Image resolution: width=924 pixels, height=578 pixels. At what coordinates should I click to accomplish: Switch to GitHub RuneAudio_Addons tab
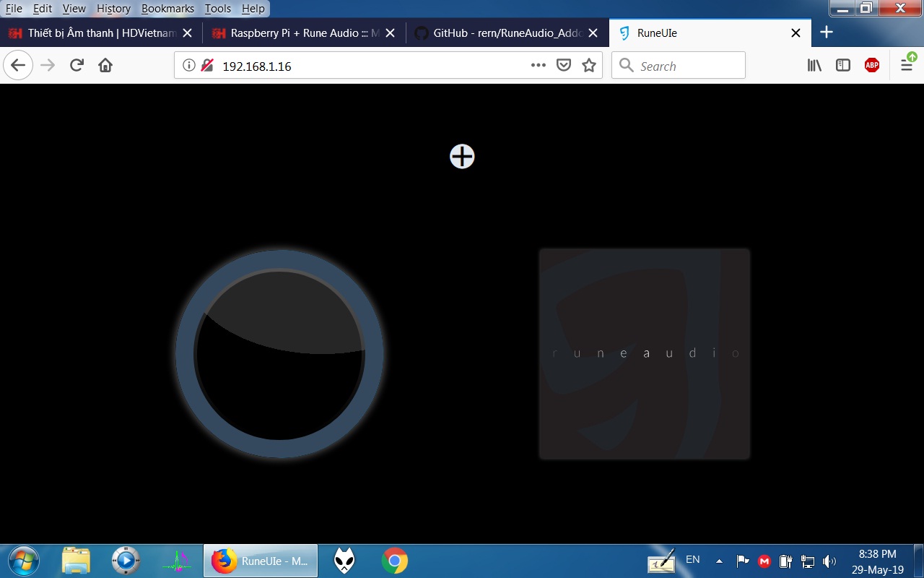tap(507, 33)
